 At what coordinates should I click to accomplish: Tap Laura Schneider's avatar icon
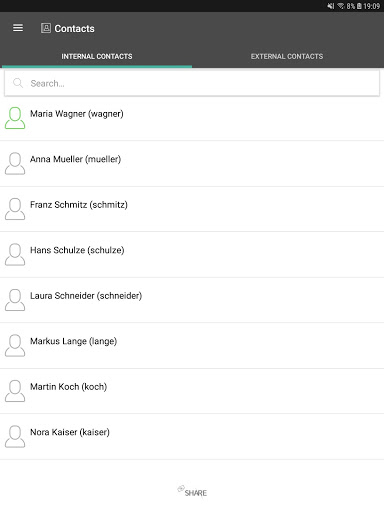(x=15, y=300)
